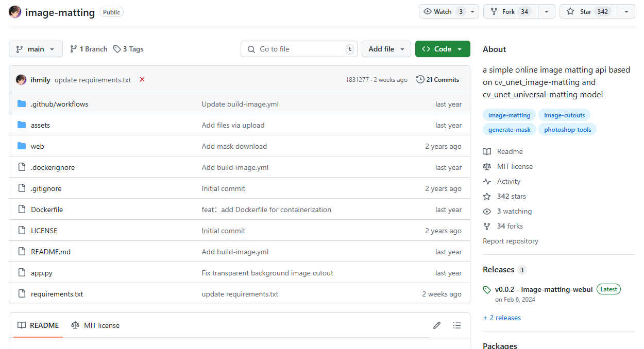Image resolution: width=644 pixels, height=349 pixels.
Task: View the 342 stars link
Action: coord(512,196)
